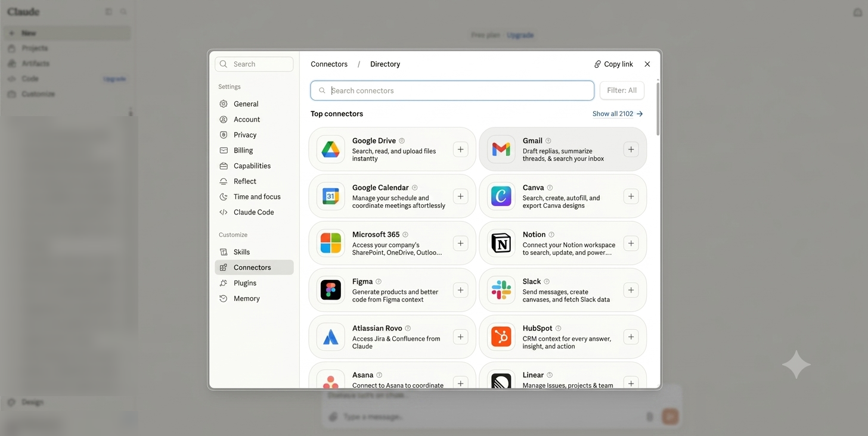The width and height of the screenshot is (868, 436).
Task: Select the Google Calendar logo
Action: coord(331,196)
